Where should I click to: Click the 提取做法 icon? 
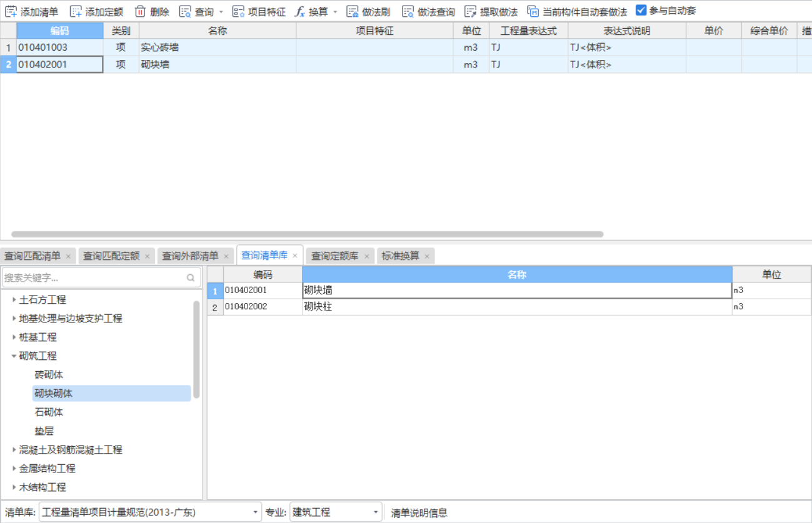[471, 11]
